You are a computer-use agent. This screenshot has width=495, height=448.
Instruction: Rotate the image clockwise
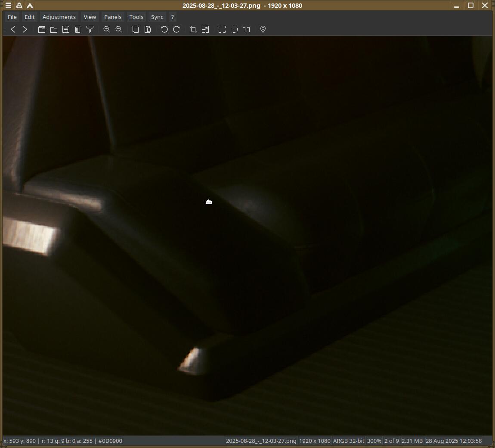click(176, 29)
